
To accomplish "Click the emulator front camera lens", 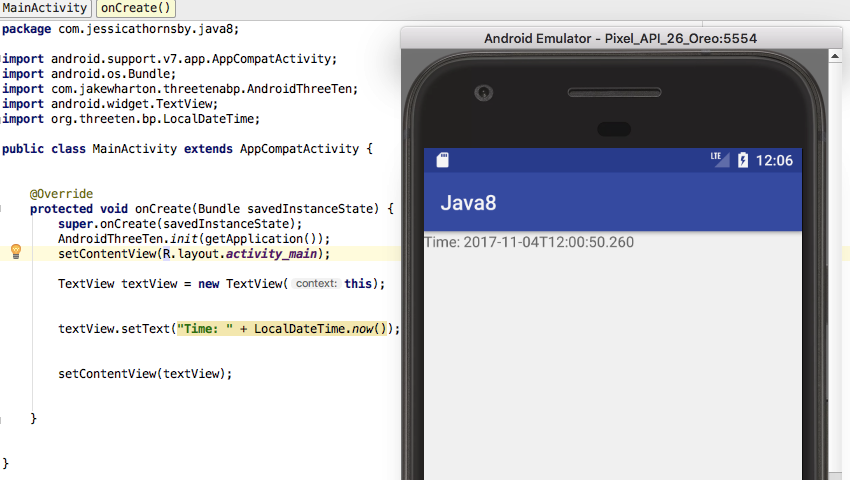I will tap(484, 93).
